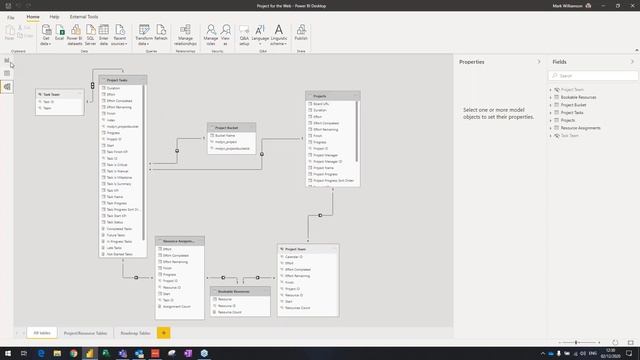
Task: Collapse the Fields pane
Action: (632, 62)
